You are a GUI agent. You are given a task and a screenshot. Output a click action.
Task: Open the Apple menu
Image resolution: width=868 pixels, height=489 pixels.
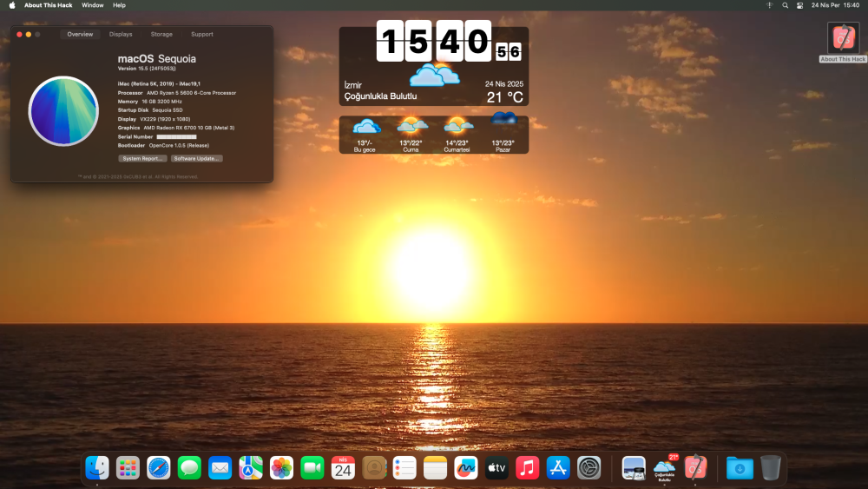[12, 5]
